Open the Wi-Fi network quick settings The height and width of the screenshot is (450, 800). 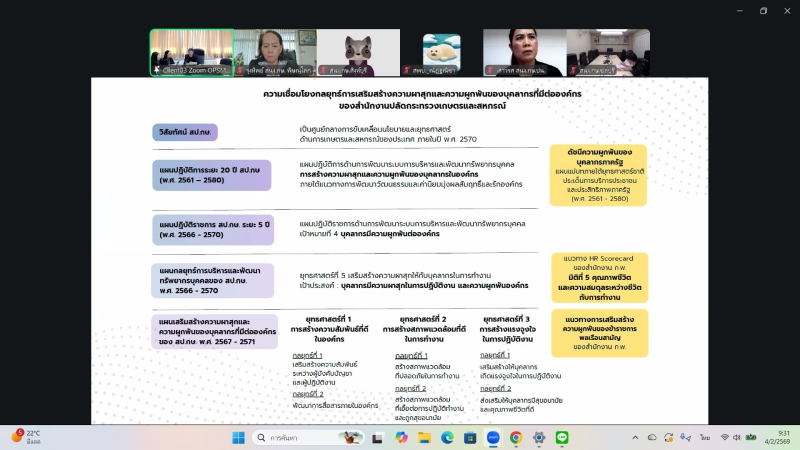point(723,438)
